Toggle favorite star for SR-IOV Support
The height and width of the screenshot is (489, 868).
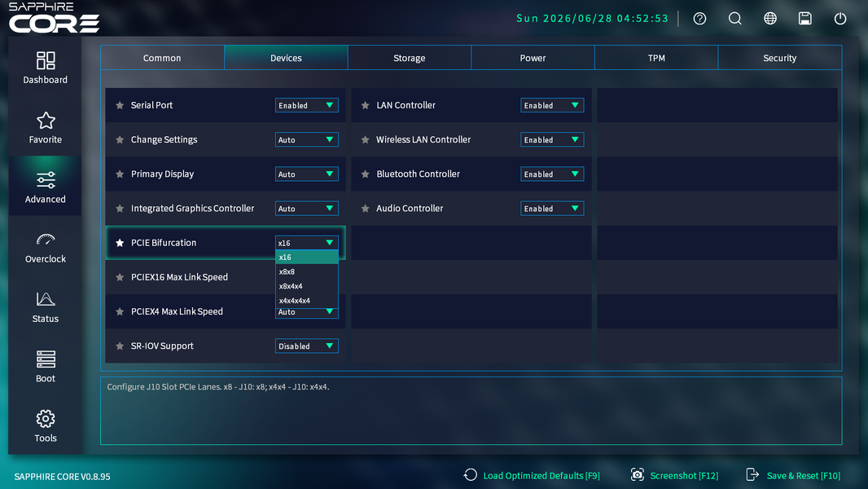point(120,346)
